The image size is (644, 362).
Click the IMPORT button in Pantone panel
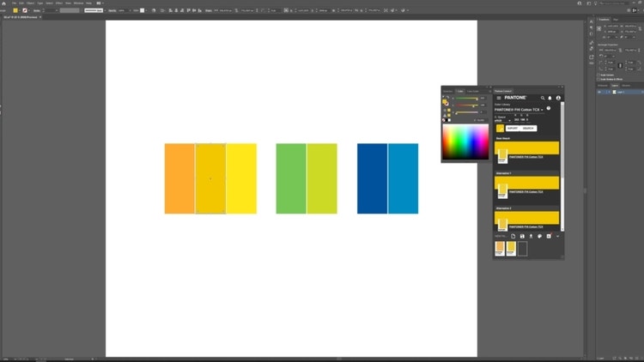tap(512, 129)
